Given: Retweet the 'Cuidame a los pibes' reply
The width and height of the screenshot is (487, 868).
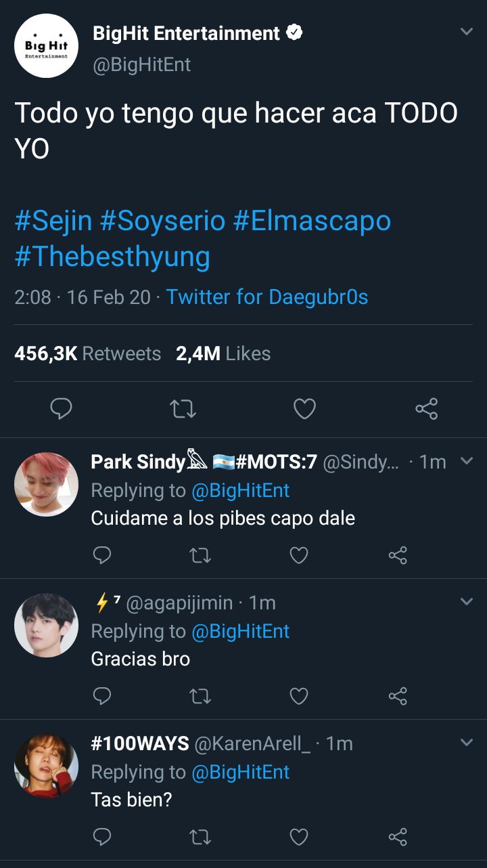Looking at the screenshot, I should click(200, 556).
